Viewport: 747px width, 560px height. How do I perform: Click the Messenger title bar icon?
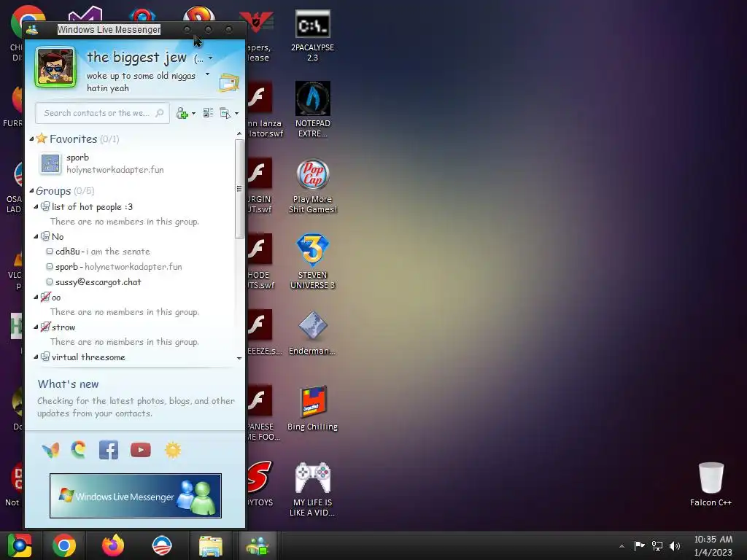click(32, 29)
